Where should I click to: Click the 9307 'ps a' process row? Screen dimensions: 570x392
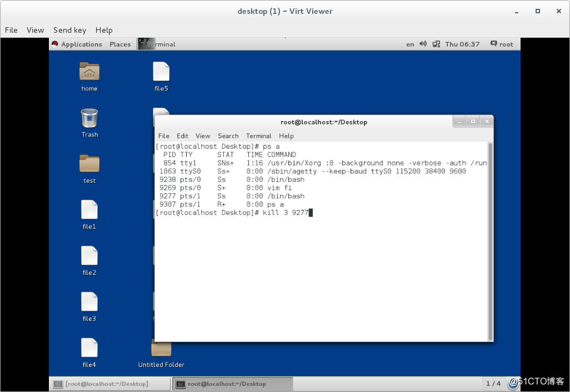tap(221, 204)
